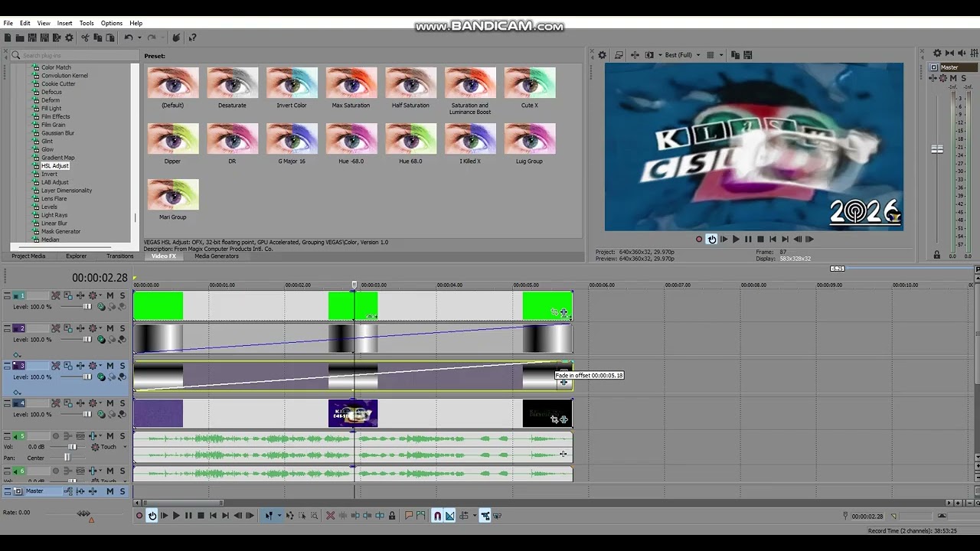Pause from the Video Preview transport
The image size is (980, 551).
coord(748,240)
